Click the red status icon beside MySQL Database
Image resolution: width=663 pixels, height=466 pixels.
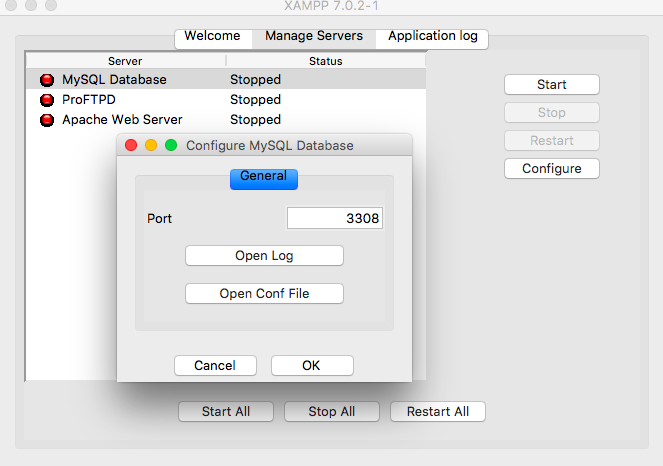47,79
